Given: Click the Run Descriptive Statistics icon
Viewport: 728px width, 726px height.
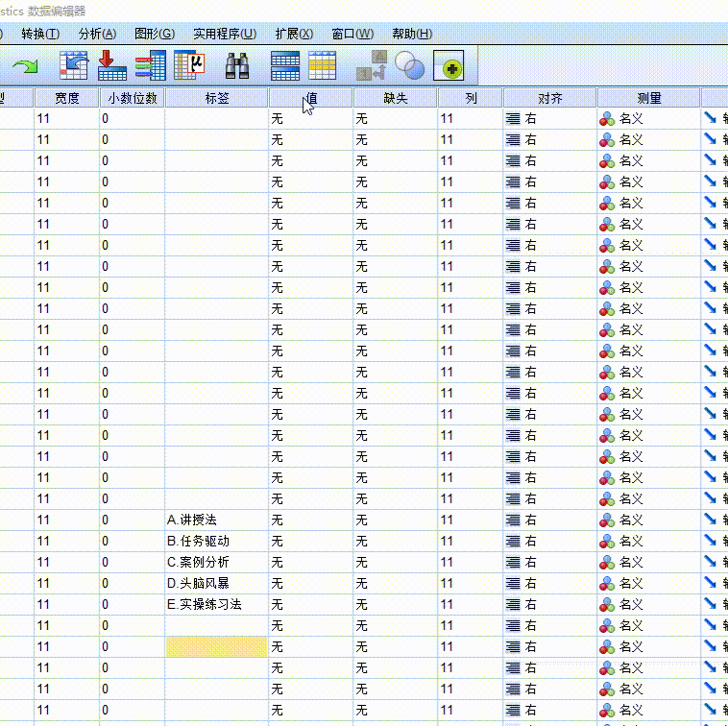Looking at the screenshot, I should click(x=189, y=65).
